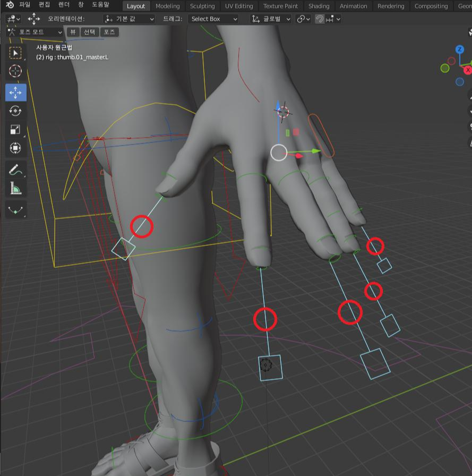Select the middle finger square controller
This screenshot has width=472, height=476.
375,364
